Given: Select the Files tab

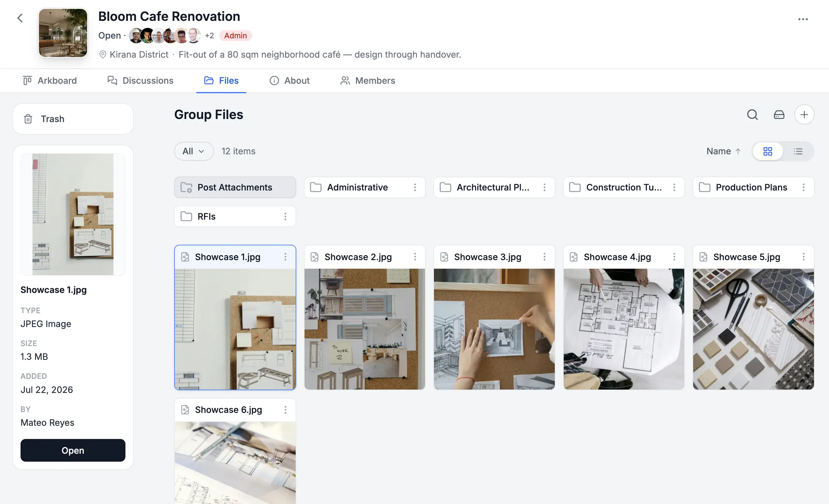Looking at the screenshot, I should coord(221,81).
